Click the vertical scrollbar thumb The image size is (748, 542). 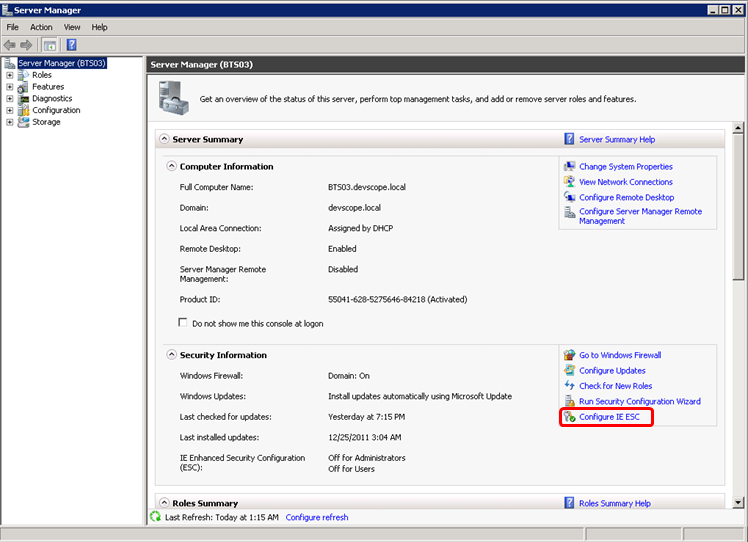[738, 207]
